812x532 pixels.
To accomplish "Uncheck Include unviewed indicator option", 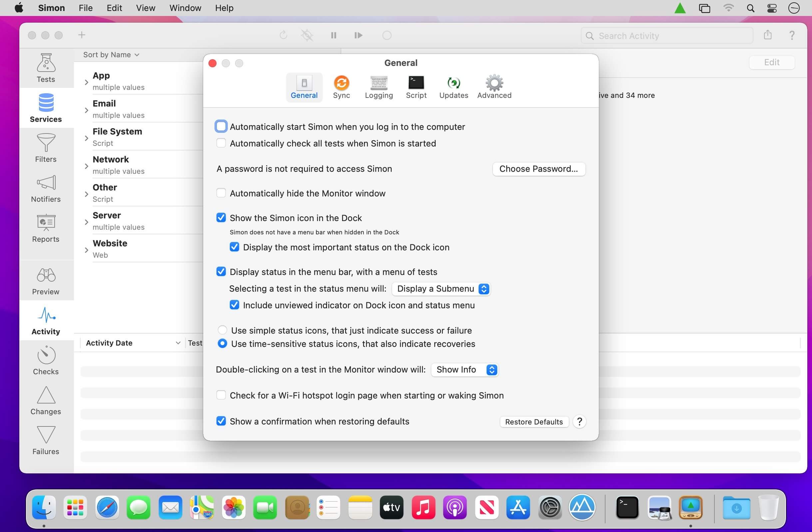I will tap(234, 305).
